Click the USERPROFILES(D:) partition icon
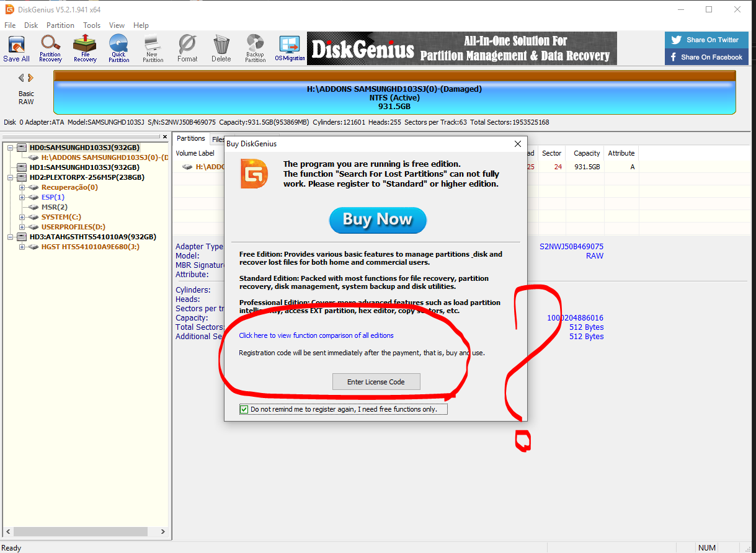 pos(34,227)
